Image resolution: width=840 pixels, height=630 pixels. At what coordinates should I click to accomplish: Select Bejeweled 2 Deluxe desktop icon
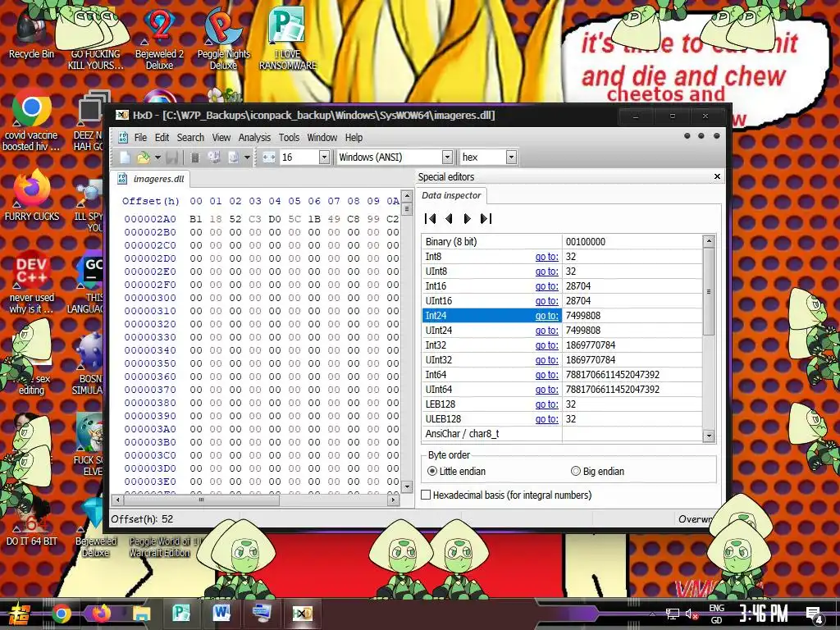(159, 40)
